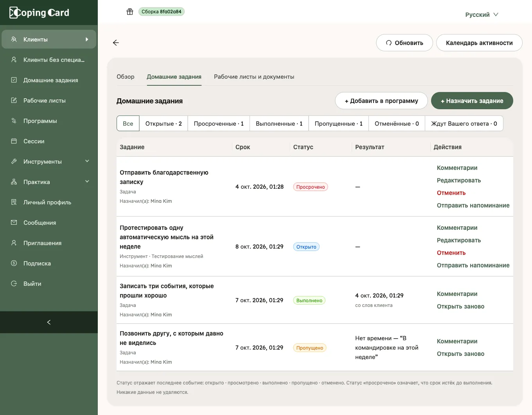532x415 pixels.
Task: Switch to the Обзор tab
Action: (126, 77)
